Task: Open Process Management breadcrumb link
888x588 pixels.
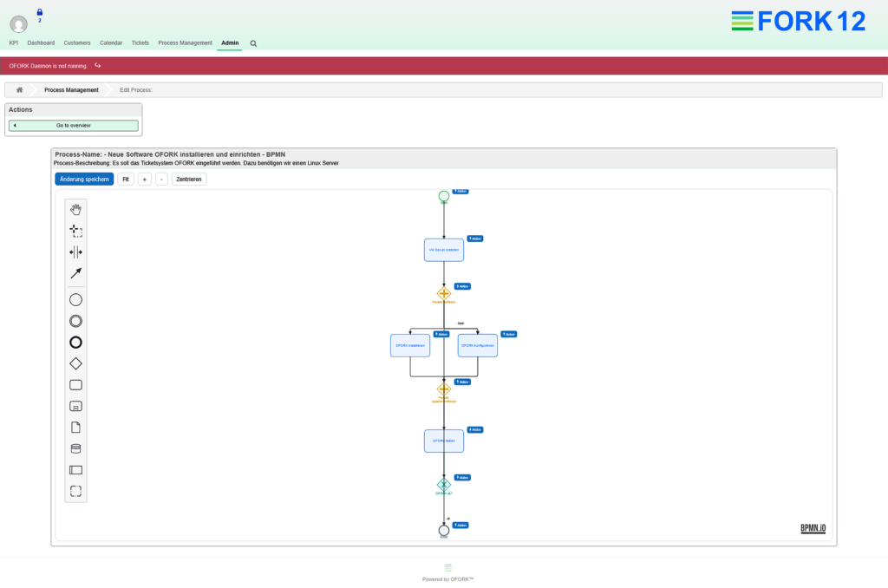Action: click(71, 90)
